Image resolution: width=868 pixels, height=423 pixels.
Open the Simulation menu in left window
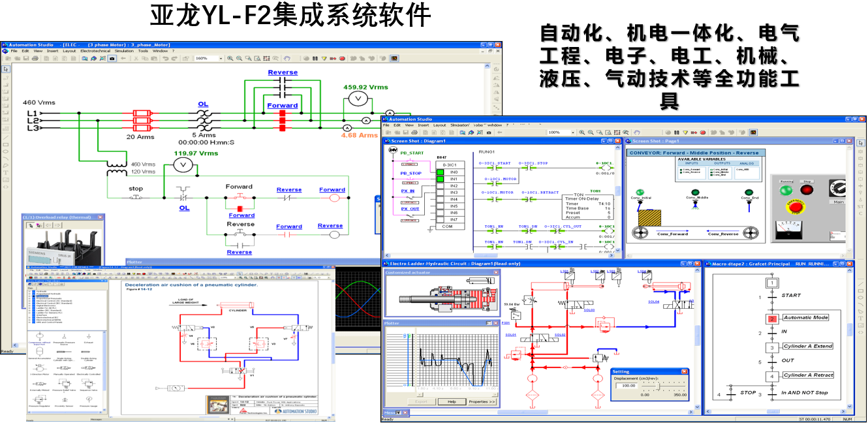click(124, 51)
